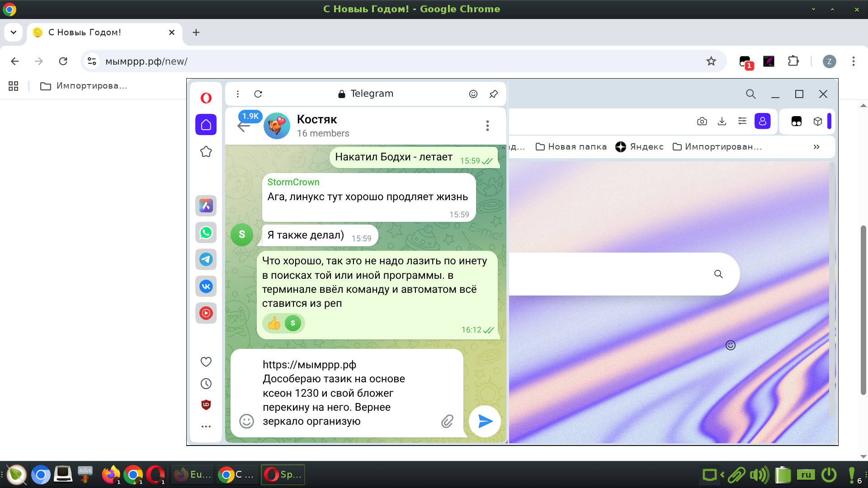
Task: Click the paperclip attach file icon
Action: click(x=447, y=421)
